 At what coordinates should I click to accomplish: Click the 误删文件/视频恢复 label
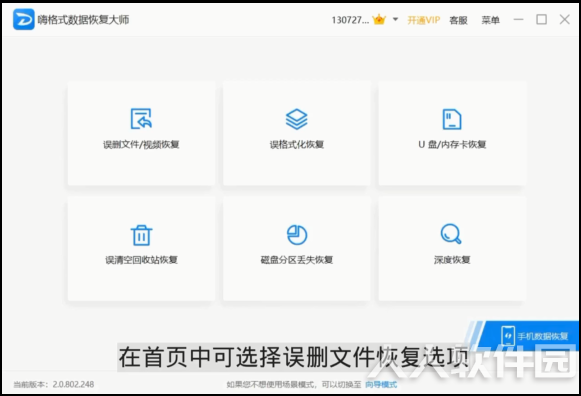click(x=141, y=144)
